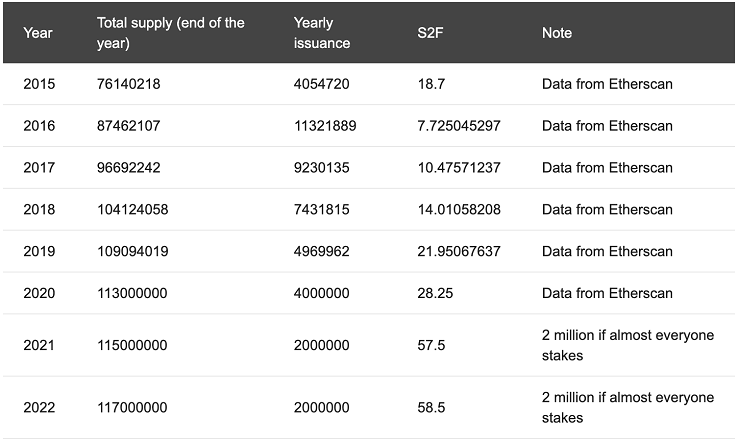
Task: Click the Year column header
Action: [38, 33]
